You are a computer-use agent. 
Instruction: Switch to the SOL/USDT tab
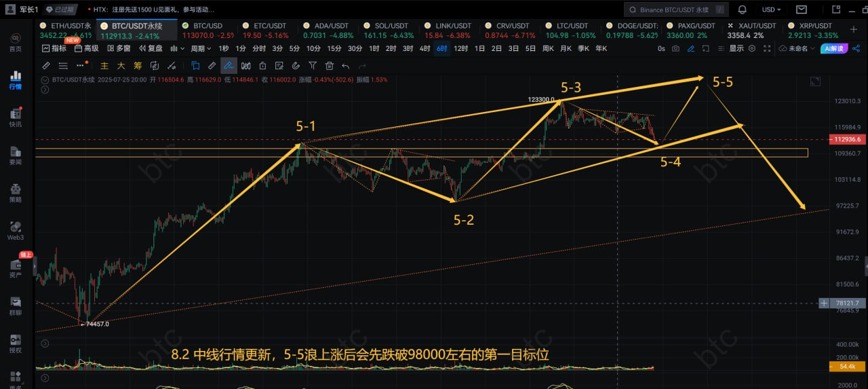click(x=388, y=30)
